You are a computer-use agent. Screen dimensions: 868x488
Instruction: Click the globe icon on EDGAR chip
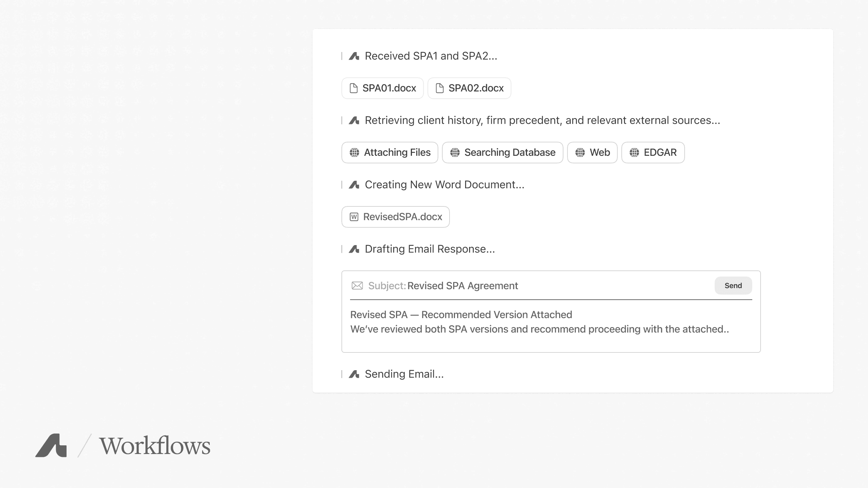point(634,153)
